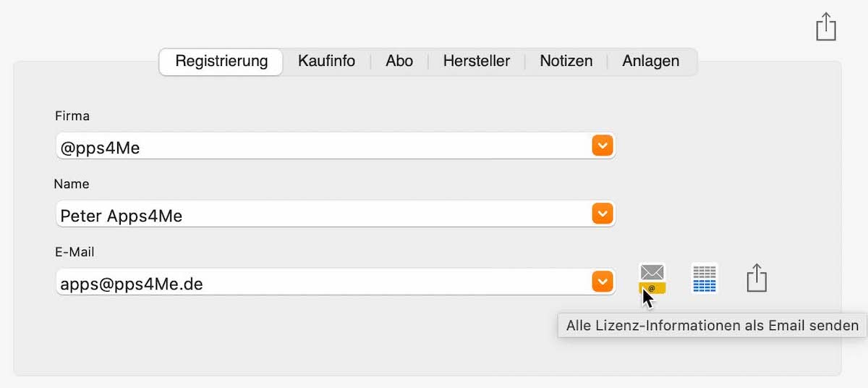
Task: Click into the E-Mail field apps@pps4Me.de
Action: pyautogui.click(x=336, y=282)
